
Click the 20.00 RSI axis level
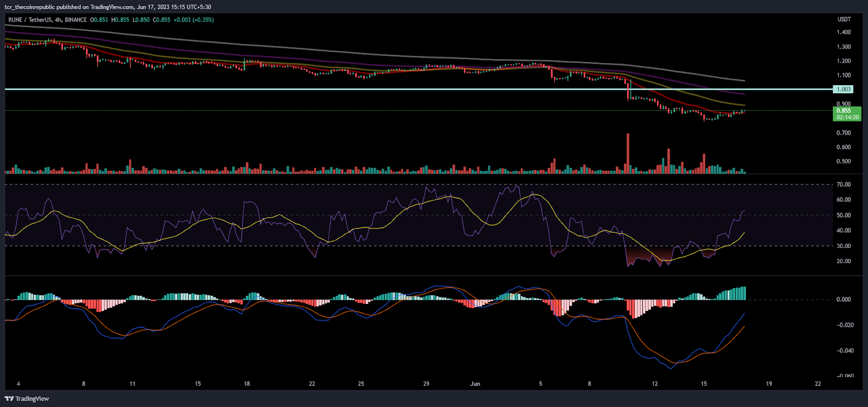click(x=844, y=261)
